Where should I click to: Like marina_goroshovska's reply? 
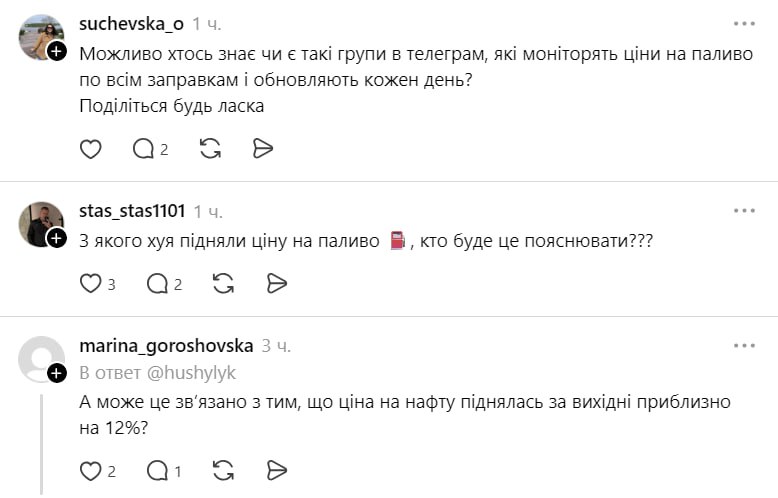91,470
